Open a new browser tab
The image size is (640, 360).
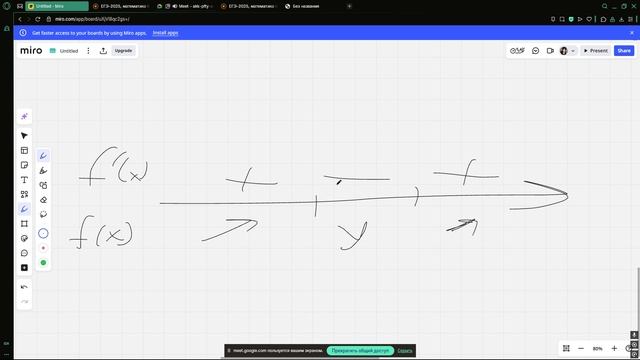(349, 6)
